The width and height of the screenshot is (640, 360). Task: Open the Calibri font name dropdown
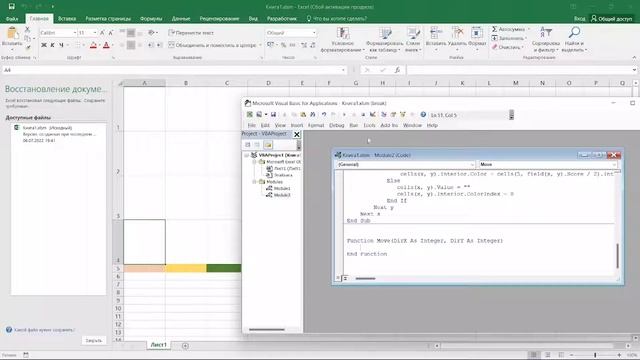click(75, 33)
